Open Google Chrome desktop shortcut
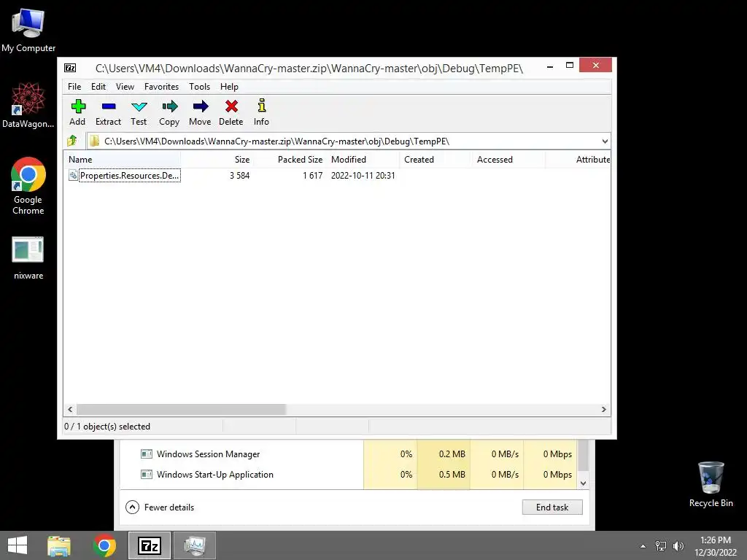The width and height of the screenshot is (747, 560). 28,186
